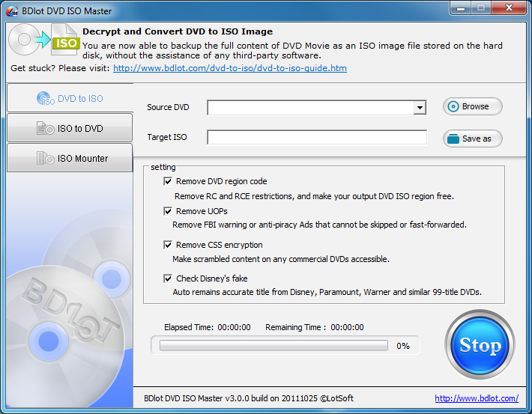
Task: Click the BDlot app icon in title bar
Action: (x=11, y=10)
